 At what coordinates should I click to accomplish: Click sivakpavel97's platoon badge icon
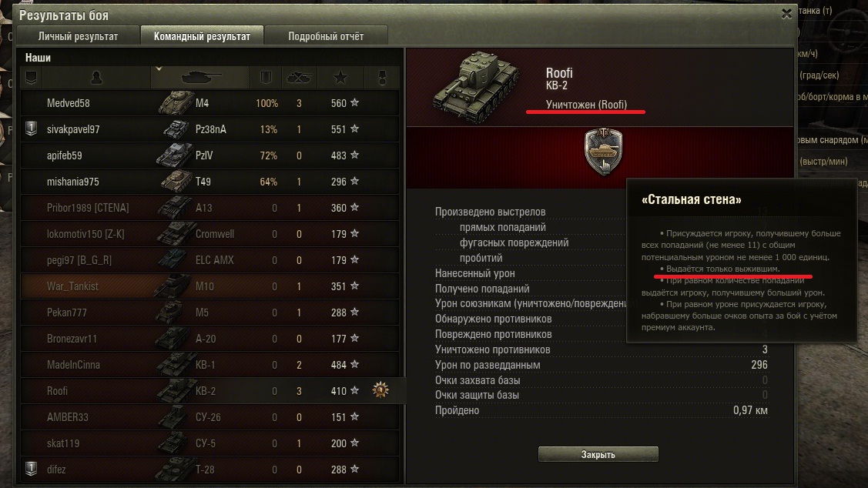tap(32, 129)
